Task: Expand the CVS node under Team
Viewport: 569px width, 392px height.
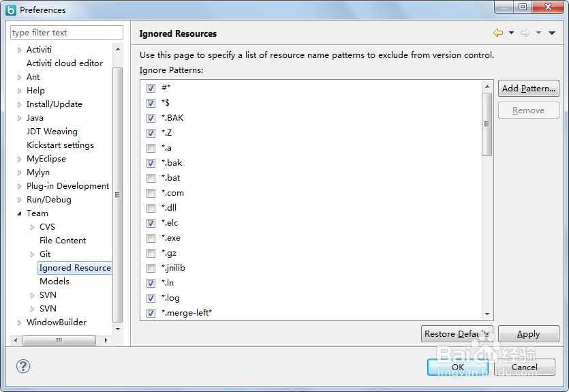Action: 32,227
